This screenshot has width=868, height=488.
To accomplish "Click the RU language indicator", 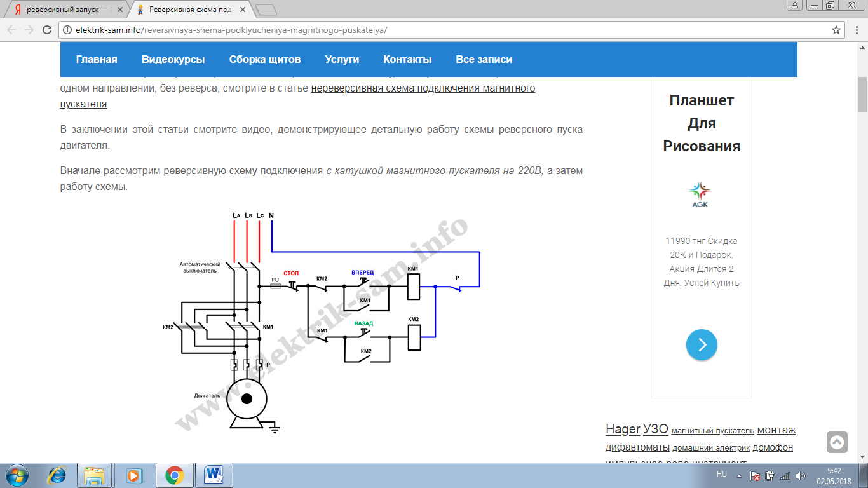I will 722,474.
